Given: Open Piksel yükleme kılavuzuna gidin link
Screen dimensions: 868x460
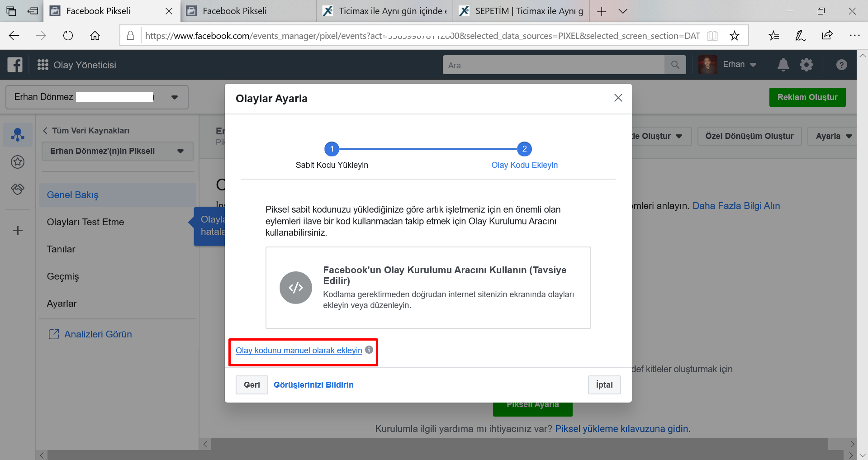Looking at the screenshot, I should click(x=622, y=429).
